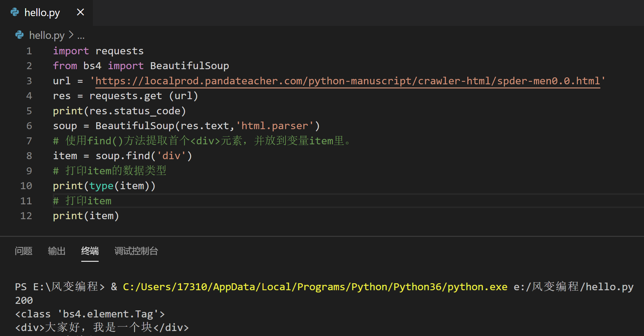Expand the breadcrumb chevron after hello.py

click(x=71, y=35)
